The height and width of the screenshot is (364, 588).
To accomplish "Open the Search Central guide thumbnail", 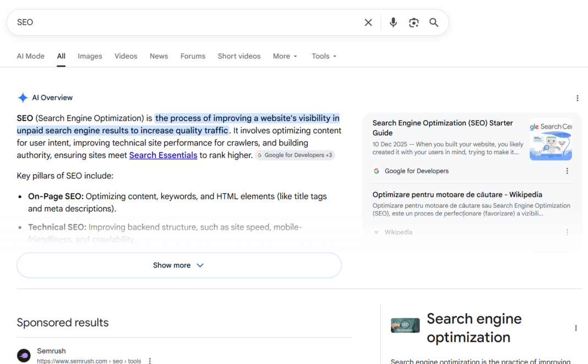I will (551, 140).
